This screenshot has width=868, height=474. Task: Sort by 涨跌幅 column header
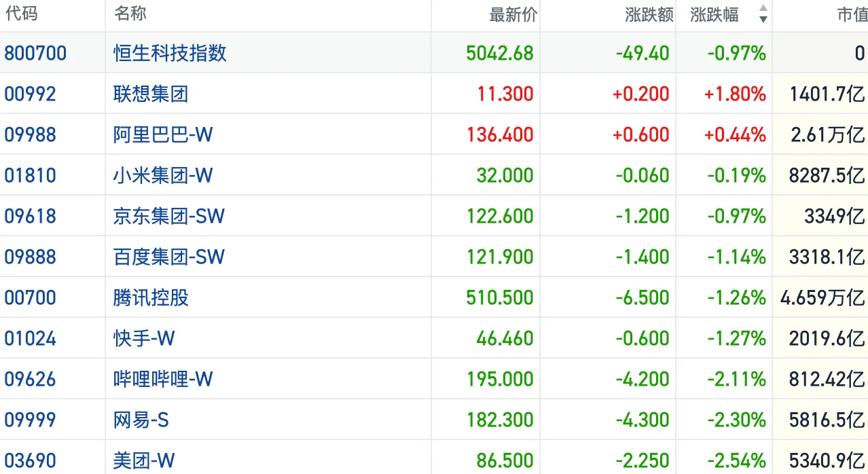click(715, 15)
